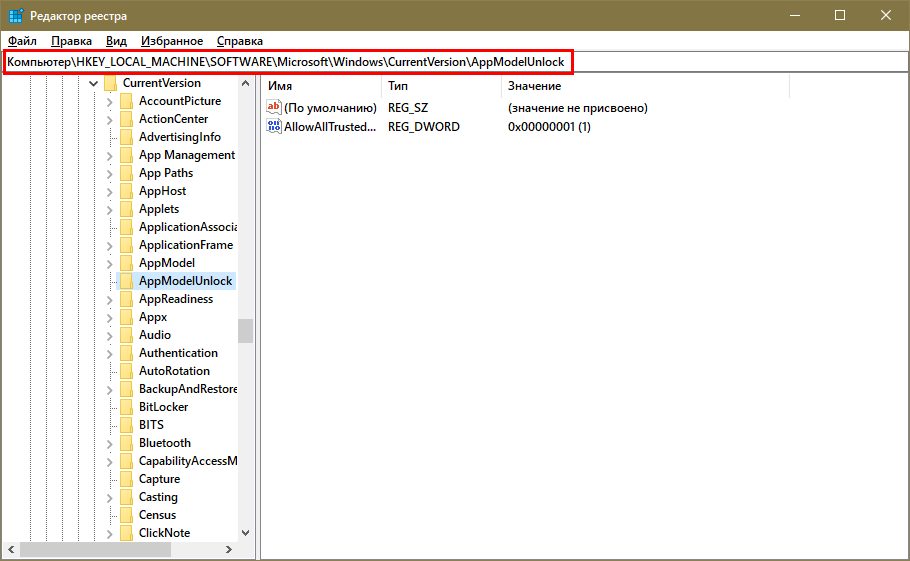Click the Audio folder icon
Image resolution: width=910 pixels, height=561 pixels.
coord(126,335)
